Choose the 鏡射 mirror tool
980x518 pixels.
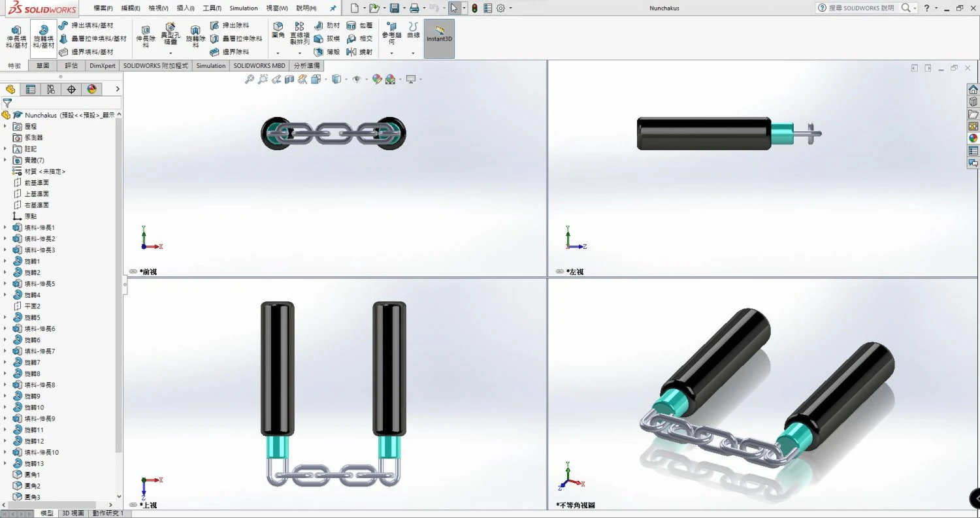[359, 52]
